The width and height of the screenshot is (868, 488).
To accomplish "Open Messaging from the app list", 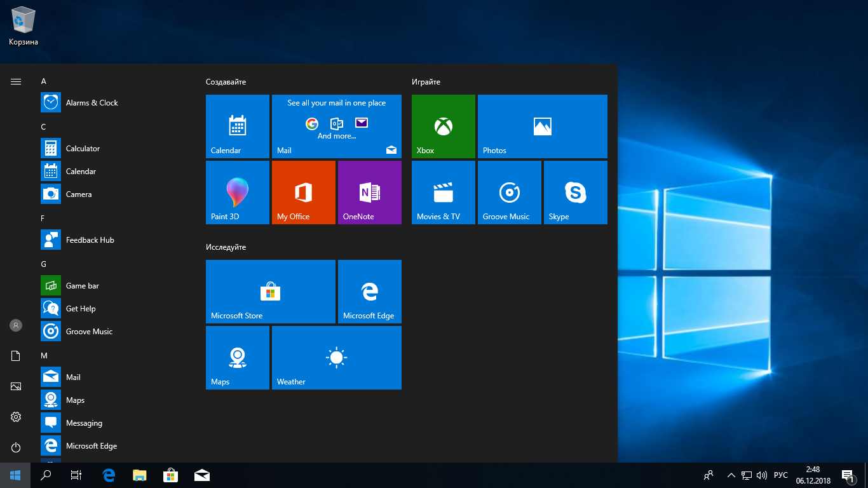I will [x=114, y=423].
